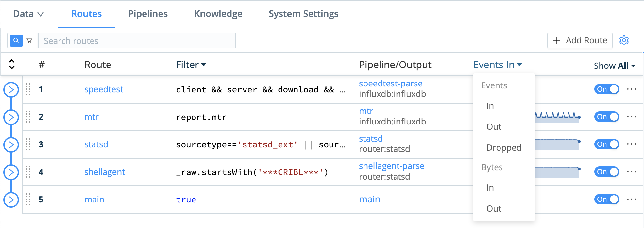Click the expand/collapse all rows icon

pos(12,65)
